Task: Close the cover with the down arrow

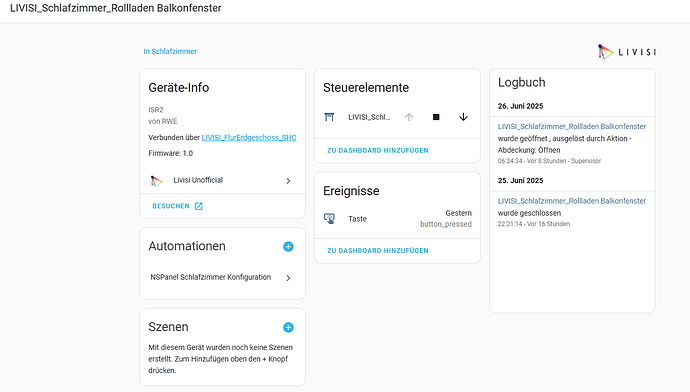Action: (463, 117)
